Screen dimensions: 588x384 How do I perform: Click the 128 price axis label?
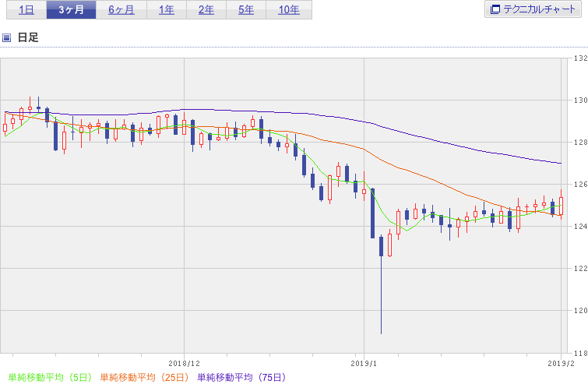(580, 142)
